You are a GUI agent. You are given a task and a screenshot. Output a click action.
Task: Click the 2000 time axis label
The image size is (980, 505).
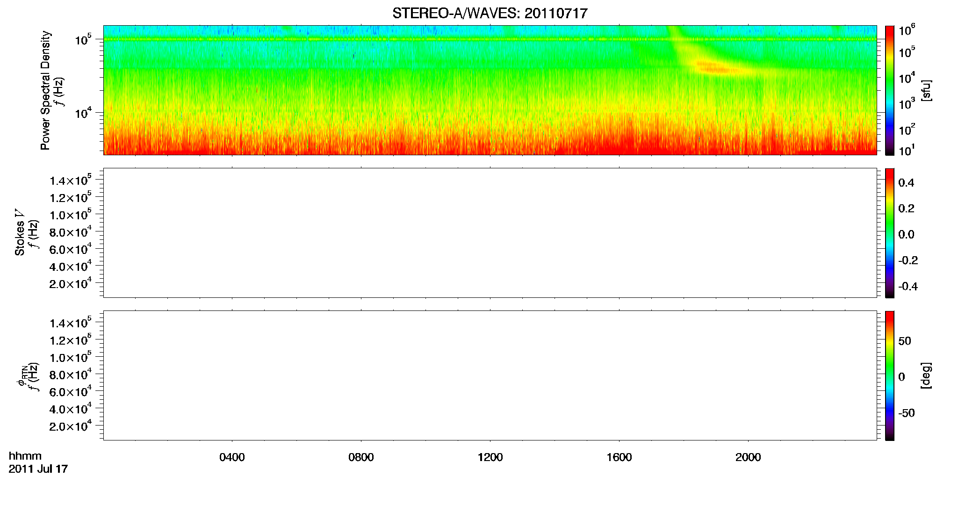(748, 457)
